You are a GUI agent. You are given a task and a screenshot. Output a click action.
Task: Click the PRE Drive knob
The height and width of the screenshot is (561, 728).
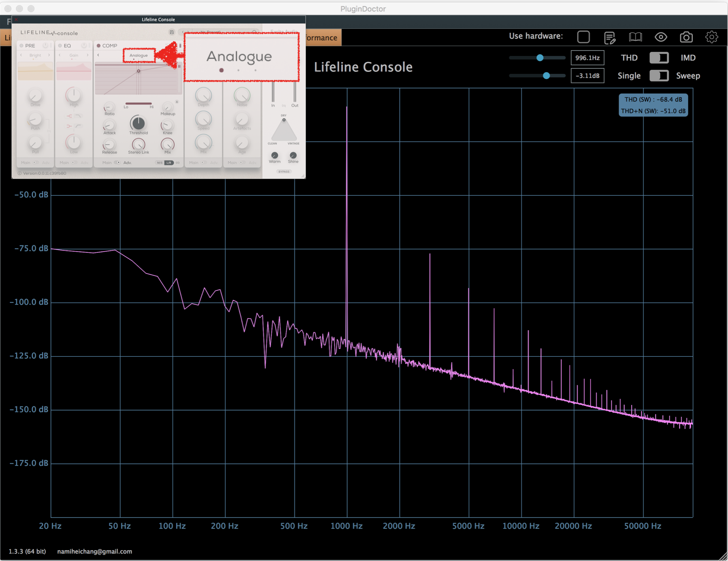click(35, 95)
